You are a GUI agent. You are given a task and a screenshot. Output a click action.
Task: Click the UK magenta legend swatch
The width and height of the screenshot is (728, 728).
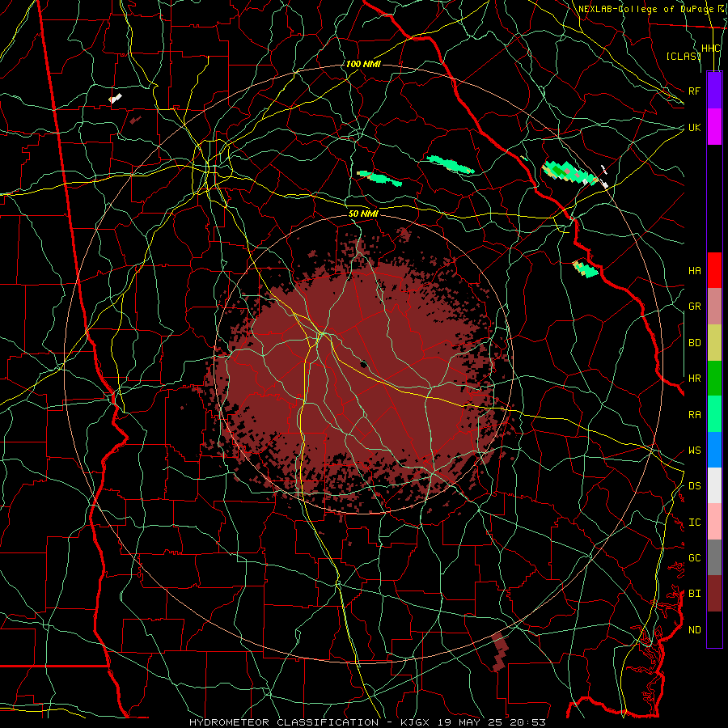(714, 127)
